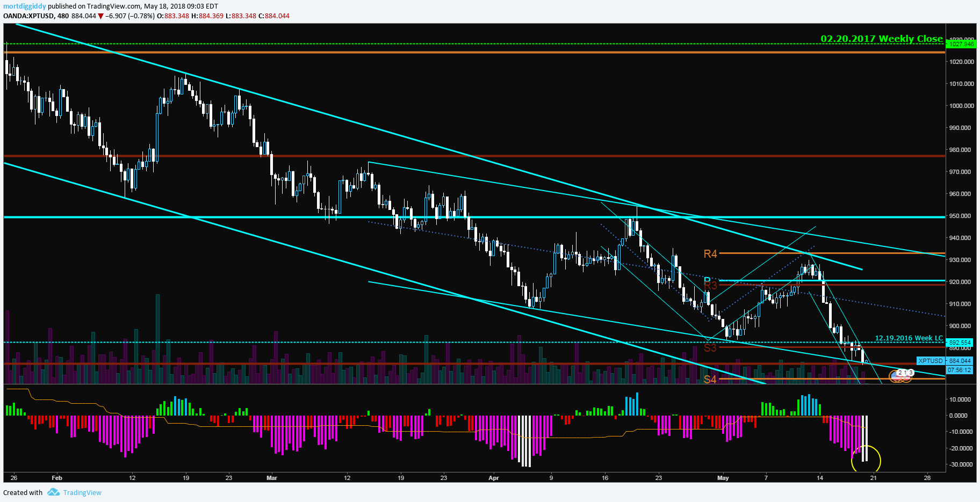Click the 1020.000 price axis label
The image size is (980, 502).
pyautogui.click(x=962, y=62)
